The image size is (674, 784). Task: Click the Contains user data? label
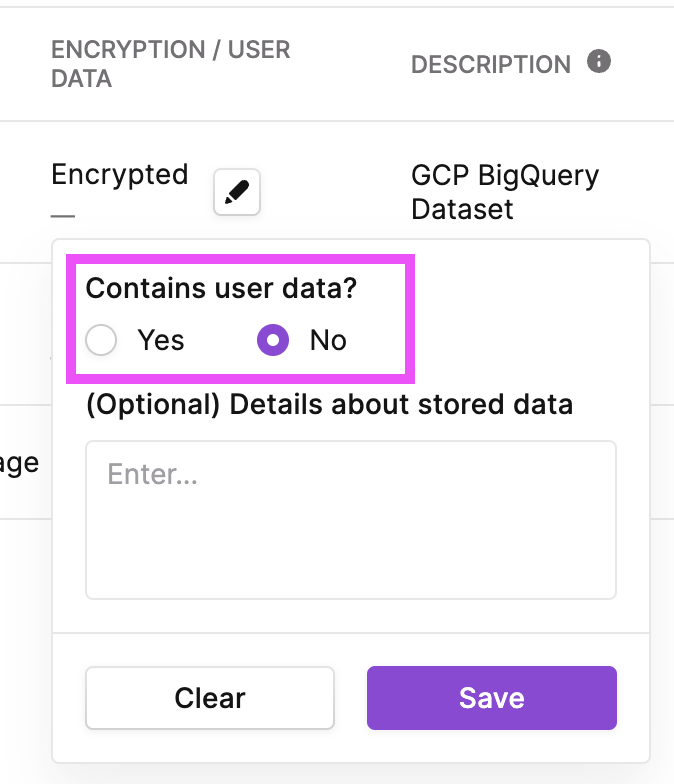click(x=222, y=288)
